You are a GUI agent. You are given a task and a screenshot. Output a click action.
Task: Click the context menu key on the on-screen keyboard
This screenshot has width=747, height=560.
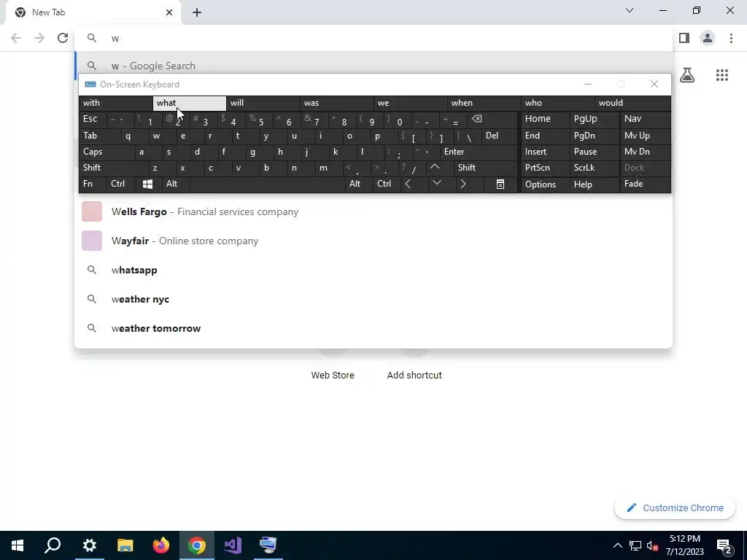(x=500, y=184)
